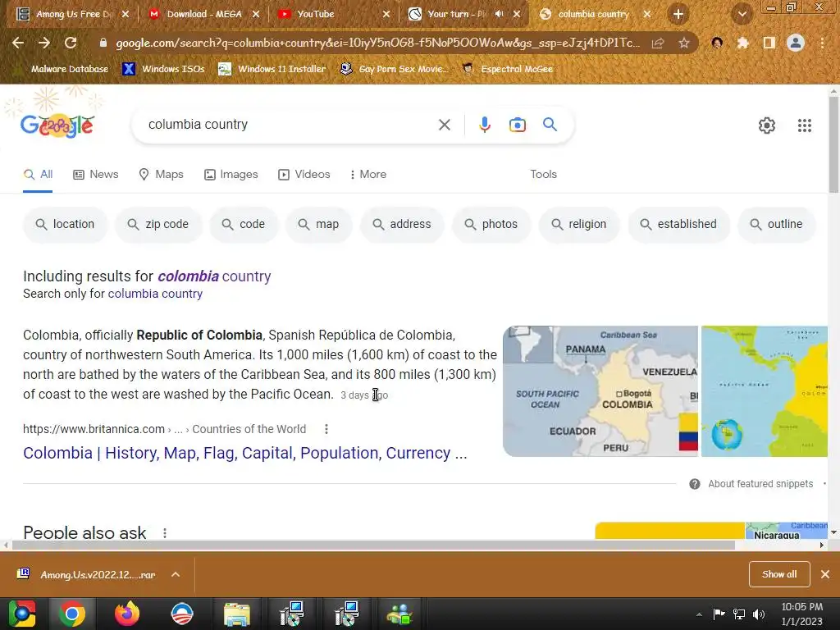Switch to the YouTube tab
This screenshot has height=630, width=840.
[x=334, y=14]
